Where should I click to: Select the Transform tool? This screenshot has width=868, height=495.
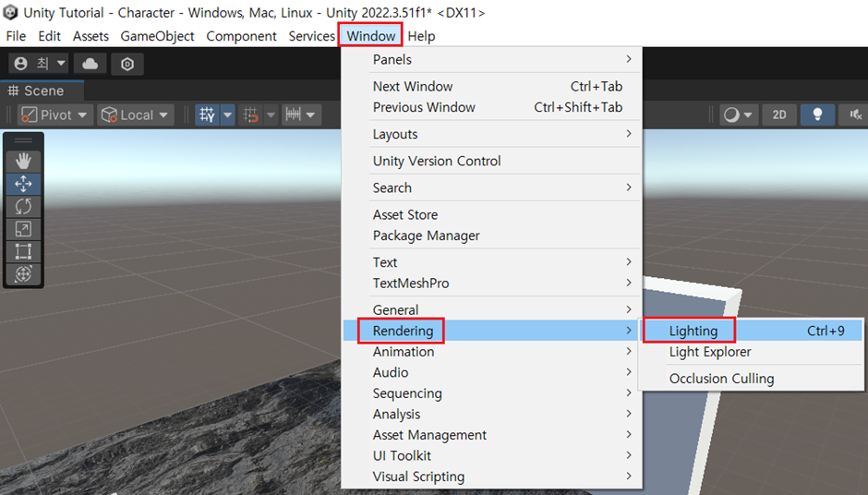(23, 273)
